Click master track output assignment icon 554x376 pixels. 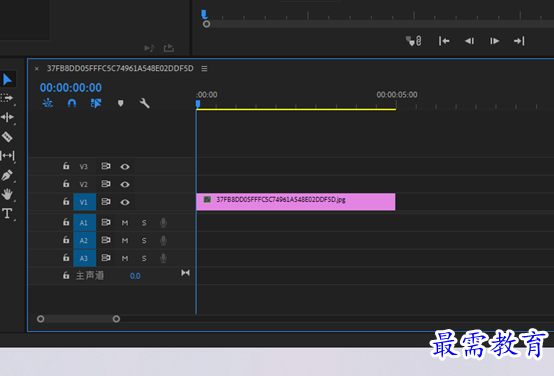(185, 273)
